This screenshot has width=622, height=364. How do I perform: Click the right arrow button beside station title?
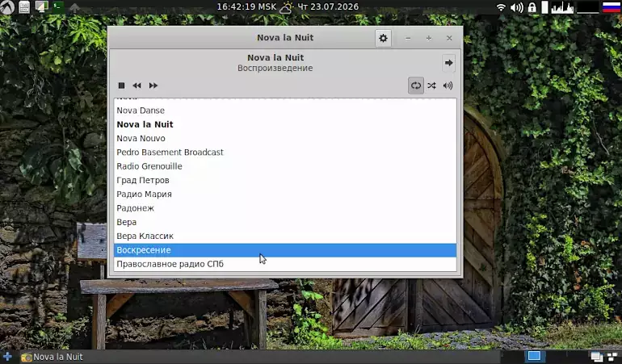(x=448, y=63)
